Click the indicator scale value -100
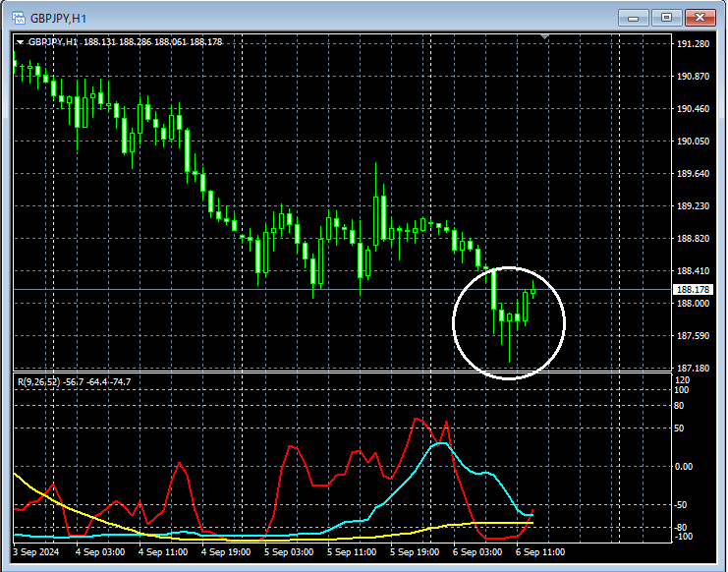The width and height of the screenshot is (728, 572). [683, 537]
